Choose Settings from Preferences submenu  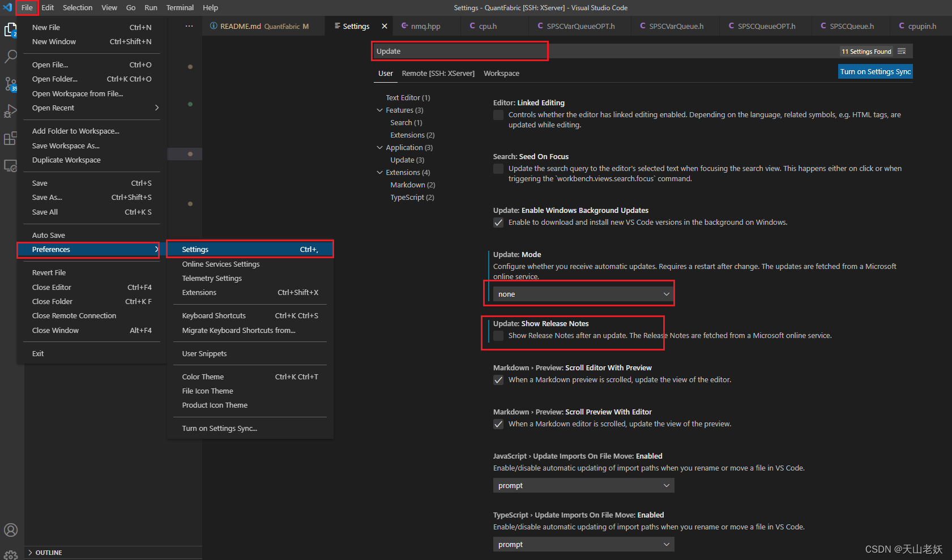coord(250,249)
